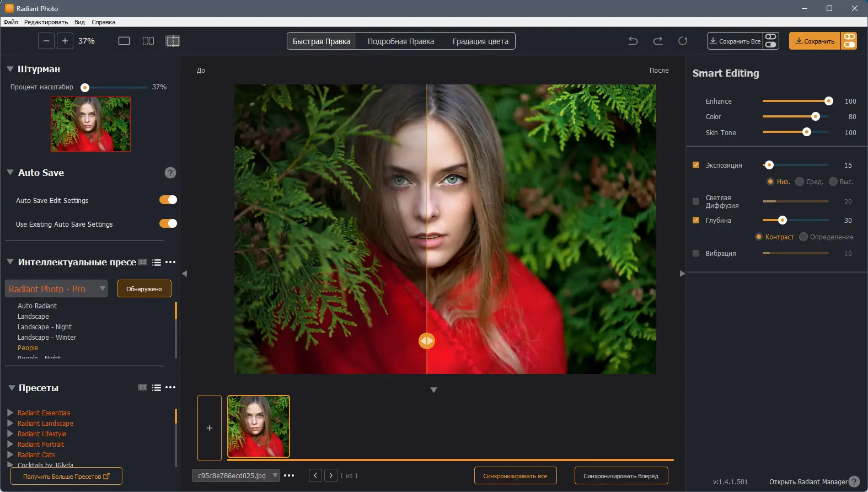Screen dimensions: 868x492
Task: Click Синхронизировать все button
Action: (515, 475)
